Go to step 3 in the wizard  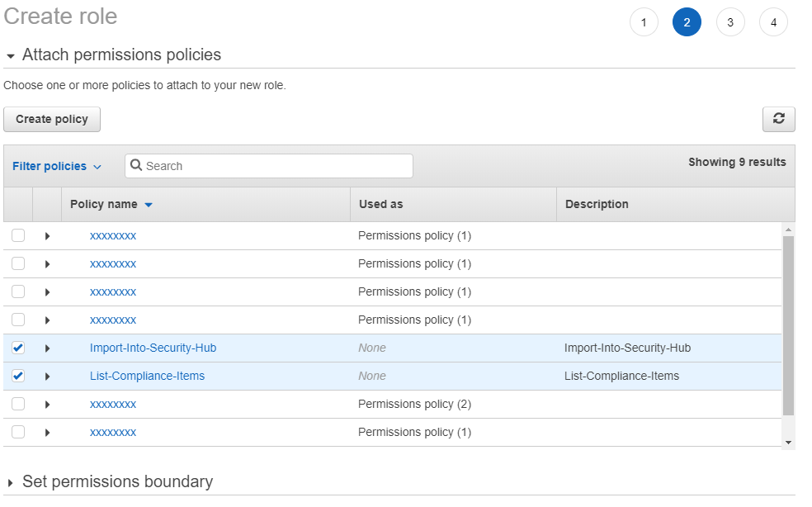pos(730,22)
